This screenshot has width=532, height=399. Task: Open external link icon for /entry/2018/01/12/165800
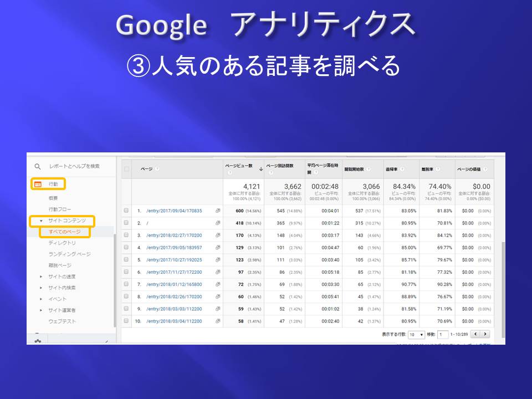click(x=218, y=284)
